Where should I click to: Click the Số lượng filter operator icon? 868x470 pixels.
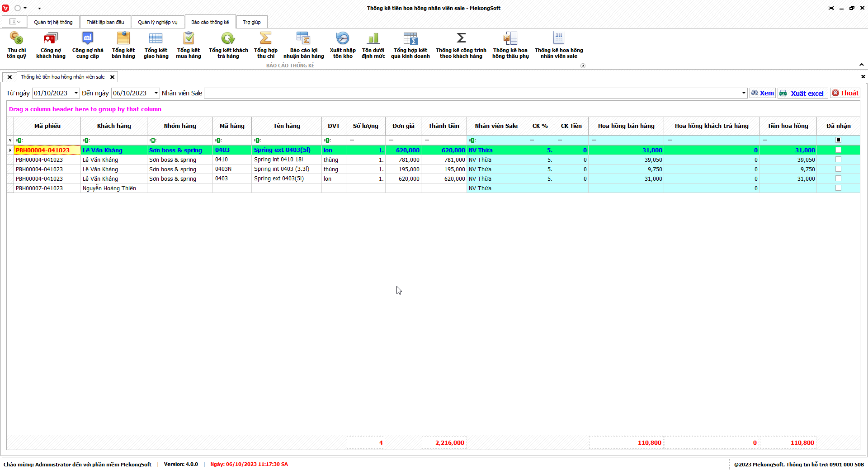click(352, 141)
